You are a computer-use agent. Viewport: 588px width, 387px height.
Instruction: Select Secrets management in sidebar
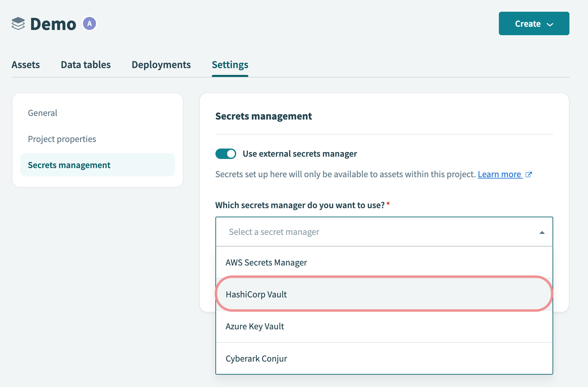pyautogui.click(x=98, y=165)
